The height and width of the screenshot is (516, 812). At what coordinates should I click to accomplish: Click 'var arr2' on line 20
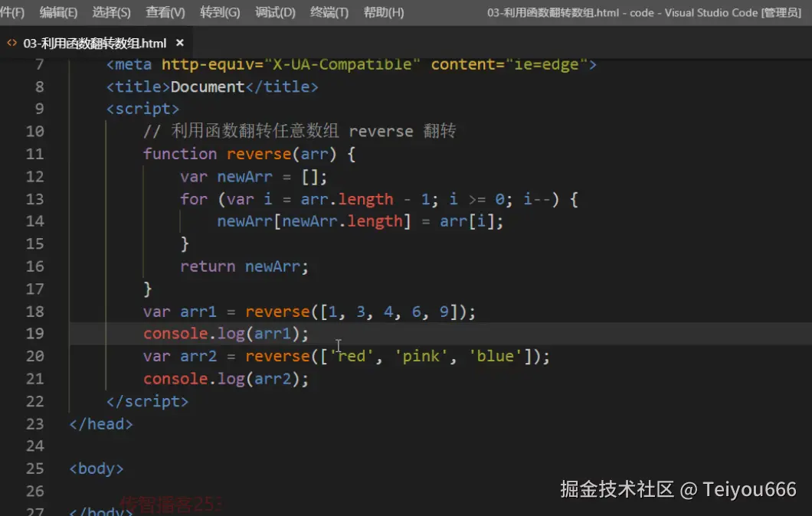coord(180,357)
